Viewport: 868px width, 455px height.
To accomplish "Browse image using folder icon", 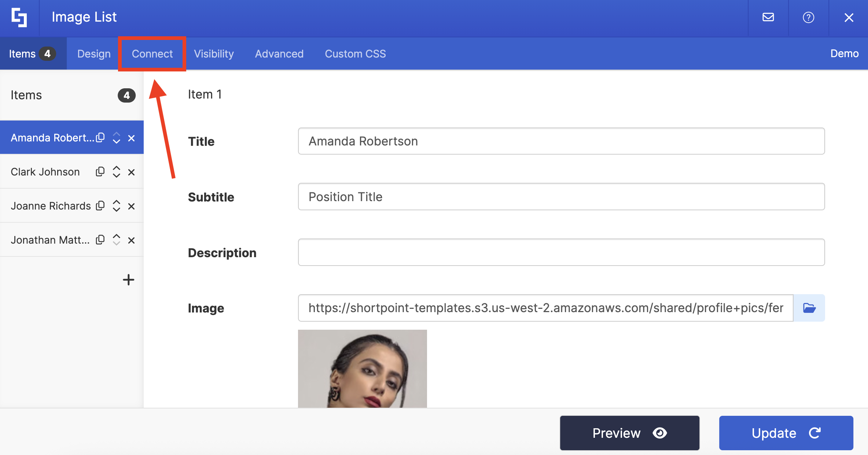I will coord(809,308).
